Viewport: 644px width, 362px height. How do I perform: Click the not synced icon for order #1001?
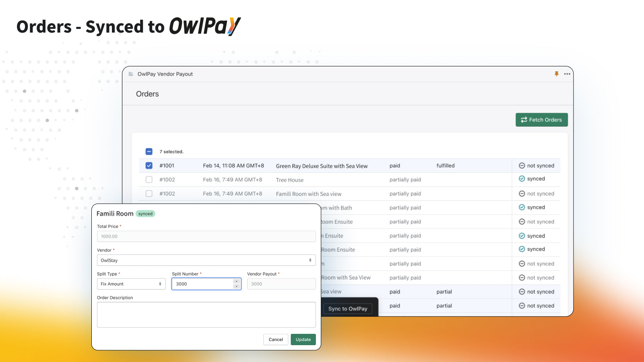pos(522,165)
